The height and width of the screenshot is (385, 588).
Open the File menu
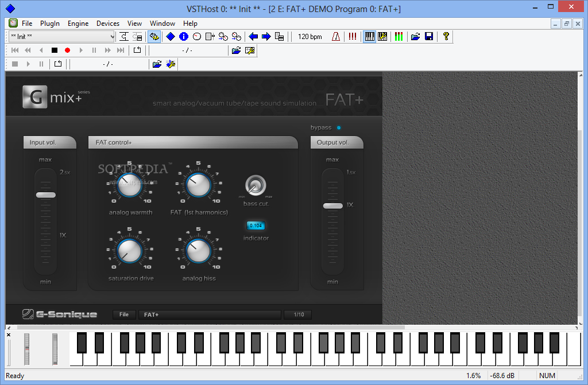pyautogui.click(x=27, y=24)
